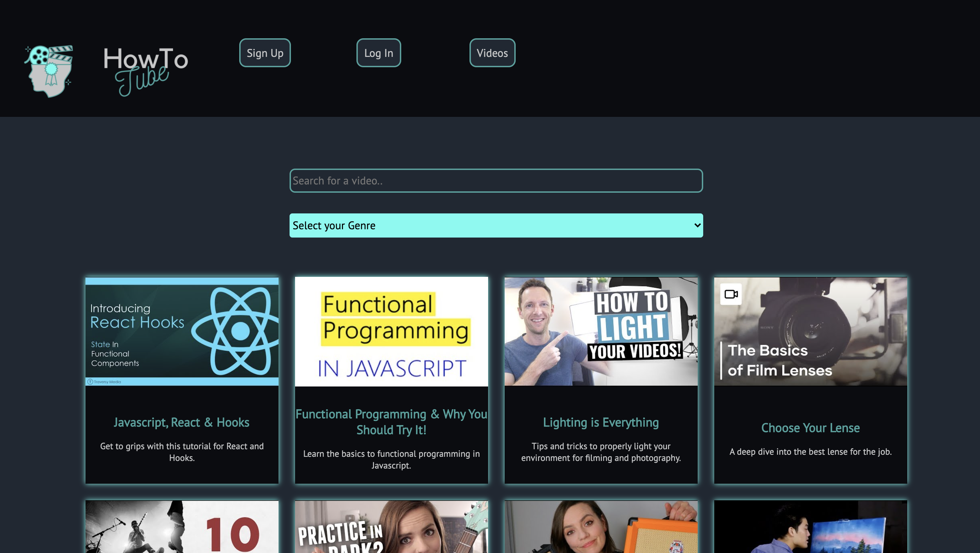This screenshot has width=980, height=553.
Task: Click Lighting is Everything title link
Action: point(601,422)
